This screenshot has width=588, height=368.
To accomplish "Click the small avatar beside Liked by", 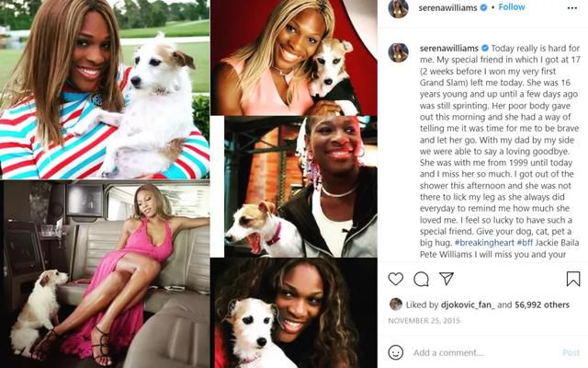I will (396, 305).
